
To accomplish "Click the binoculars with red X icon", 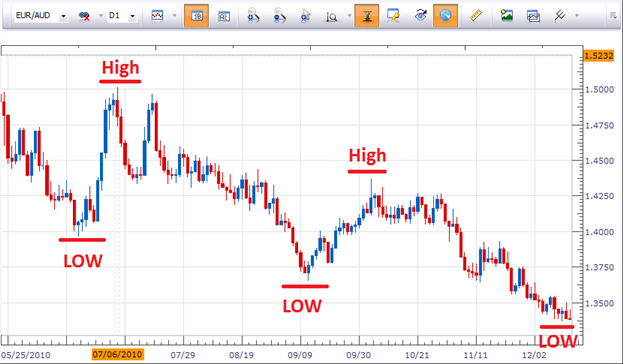I will [x=84, y=16].
